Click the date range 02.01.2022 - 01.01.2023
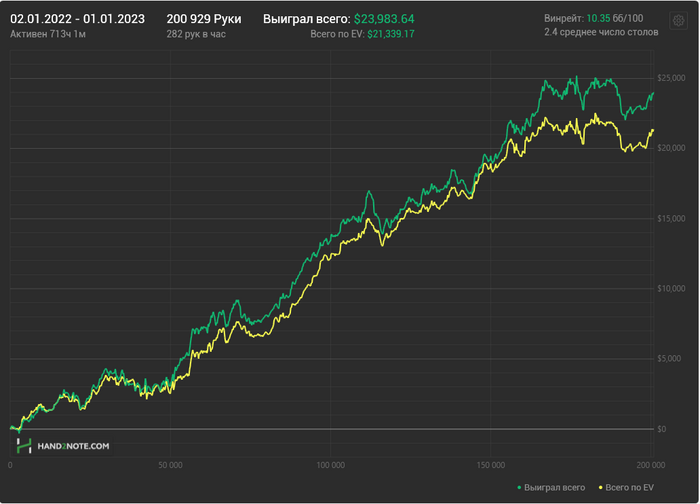 [x=77, y=19]
